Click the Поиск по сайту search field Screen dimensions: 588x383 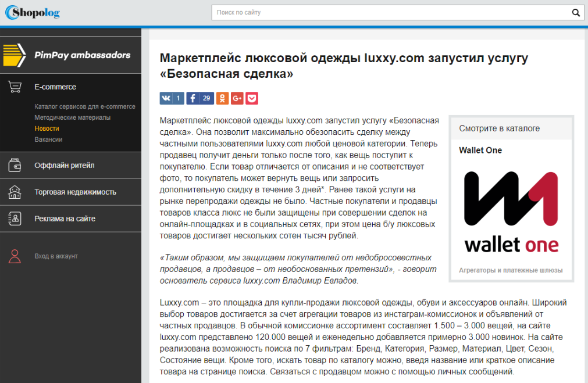tap(390, 12)
